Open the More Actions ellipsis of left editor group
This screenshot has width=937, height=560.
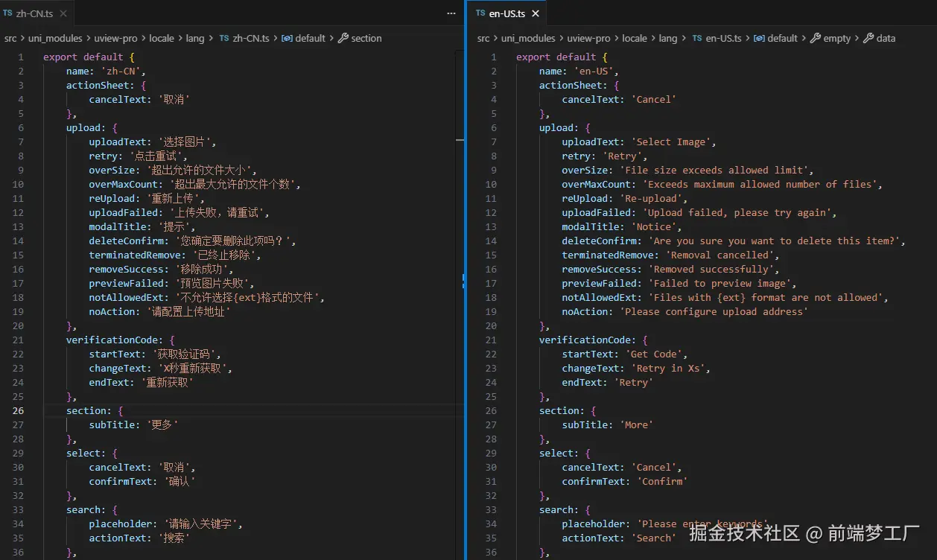451,13
